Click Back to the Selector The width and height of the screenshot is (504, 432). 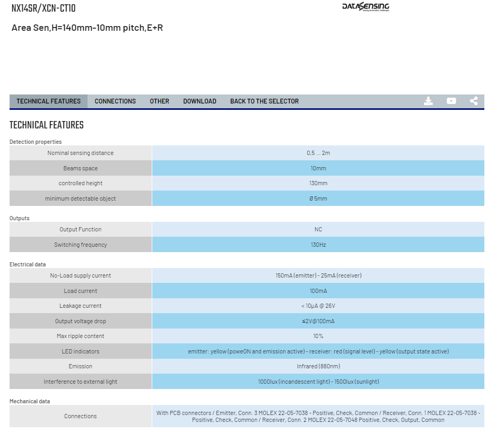[x=265, y=101]
